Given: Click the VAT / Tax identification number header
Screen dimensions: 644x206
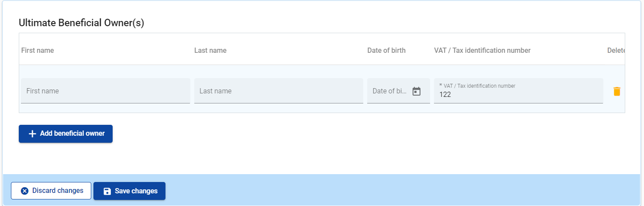Looking at the screenshot, I should (x=482, y=51).
